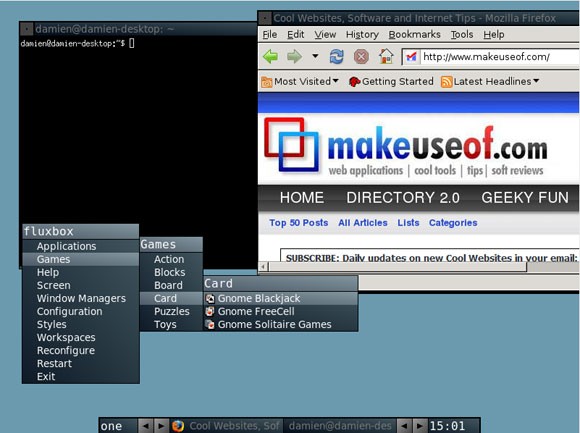Go to HOME on makeuseof navigation bar
This screenshot has height=433, width=580.
(x=302, y=197)
